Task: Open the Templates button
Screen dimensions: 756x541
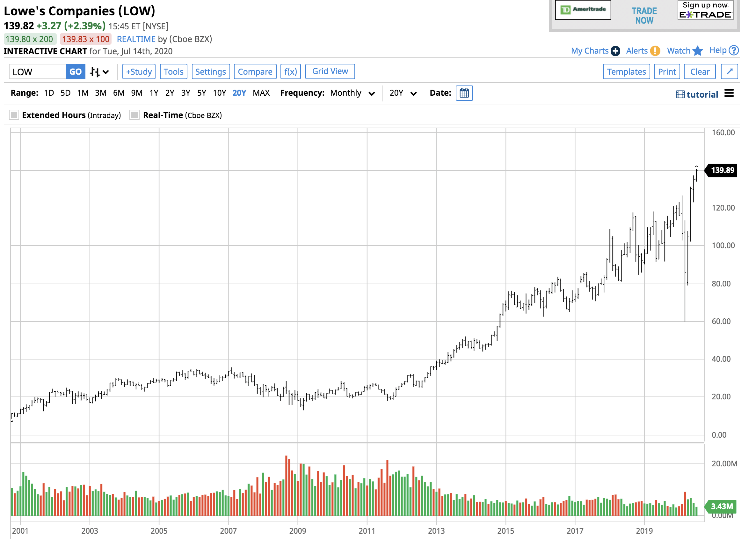Action: coord(626,72)
